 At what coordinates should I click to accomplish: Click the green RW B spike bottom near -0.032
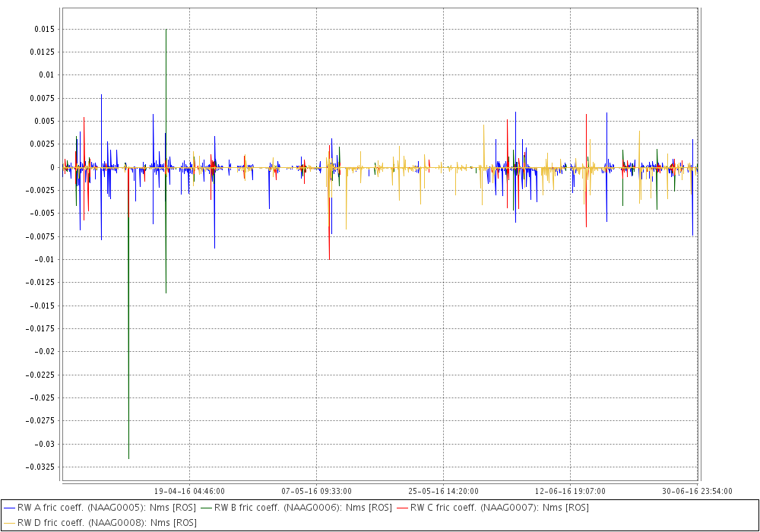click(x=128, y=458)
